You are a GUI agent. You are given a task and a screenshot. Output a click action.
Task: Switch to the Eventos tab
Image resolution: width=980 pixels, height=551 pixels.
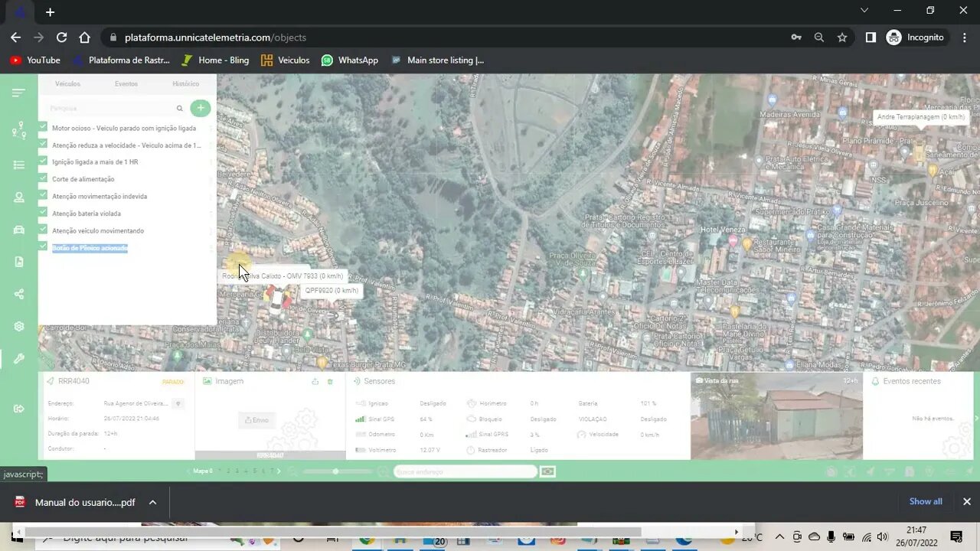point(126,84)
